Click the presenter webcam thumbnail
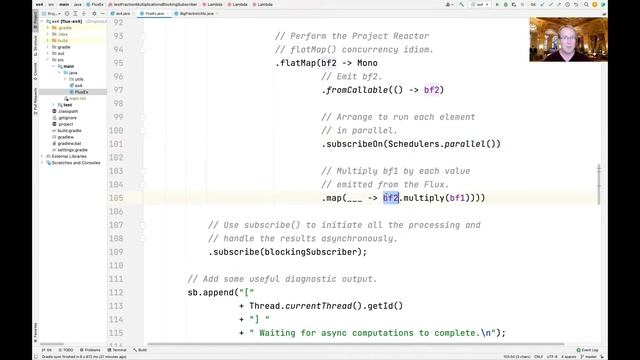Viewport: 640px width, 360px height. point(569,40)
